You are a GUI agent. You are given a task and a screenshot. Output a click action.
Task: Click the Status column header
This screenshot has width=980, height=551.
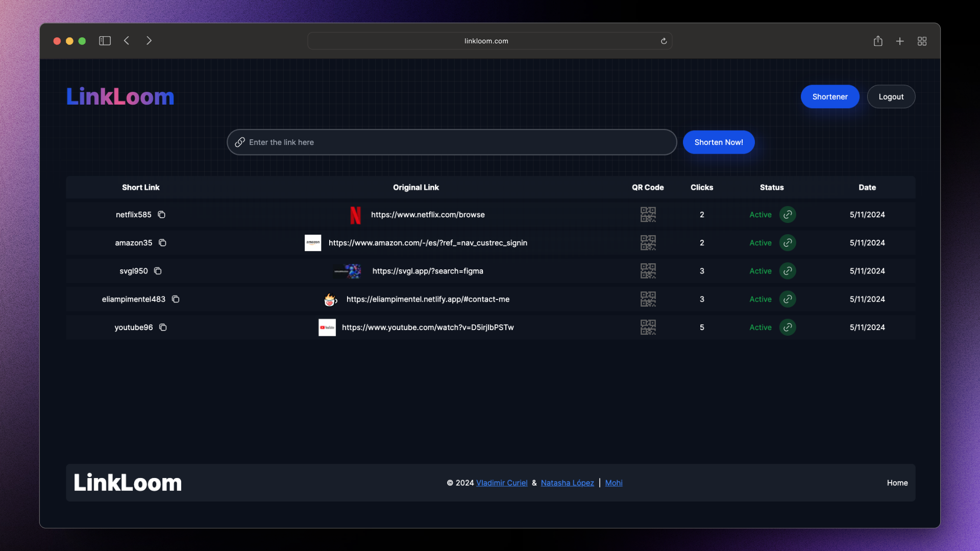click(772, 187)
